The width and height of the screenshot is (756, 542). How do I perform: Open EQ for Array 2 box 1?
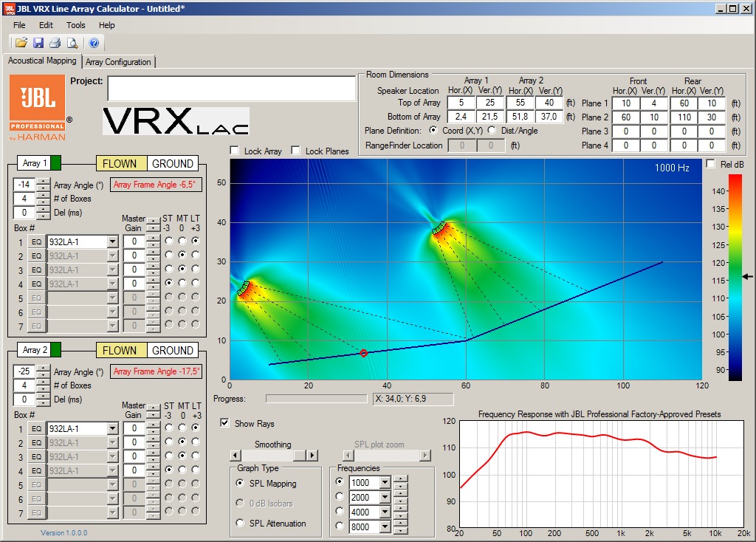click(37, 429)
